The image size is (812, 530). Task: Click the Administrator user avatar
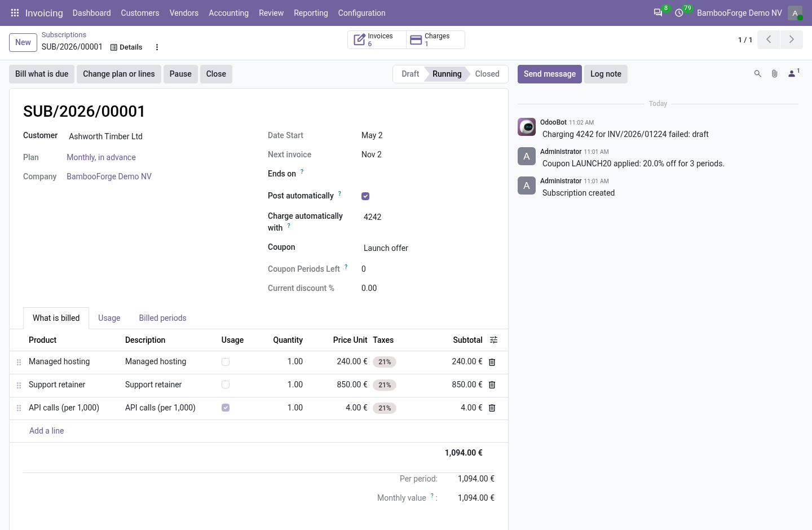795,13
